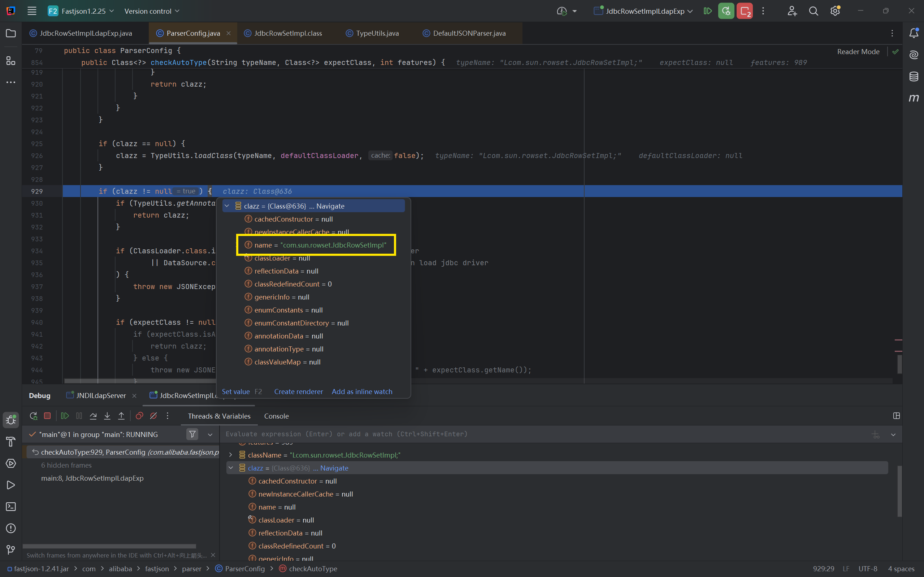Click the Set value link
Image resolution: width=924 pixels, height=577 pixels.
click(235, 392)
